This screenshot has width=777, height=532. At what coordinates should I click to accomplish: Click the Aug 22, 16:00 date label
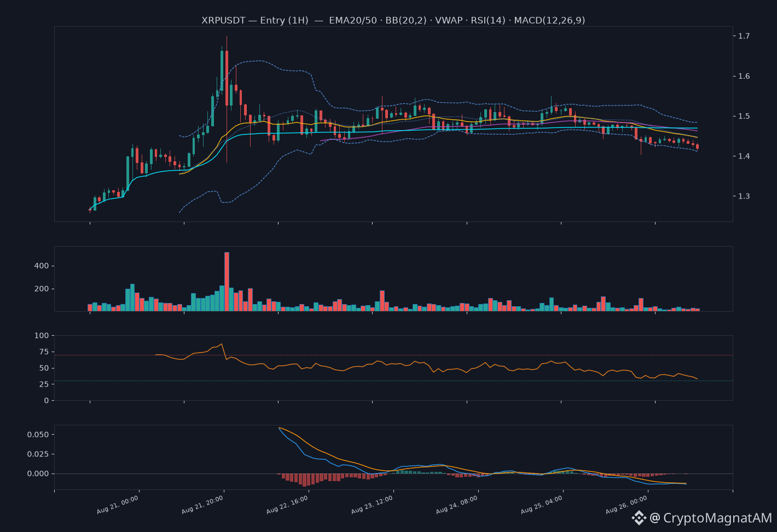point(287,505)
